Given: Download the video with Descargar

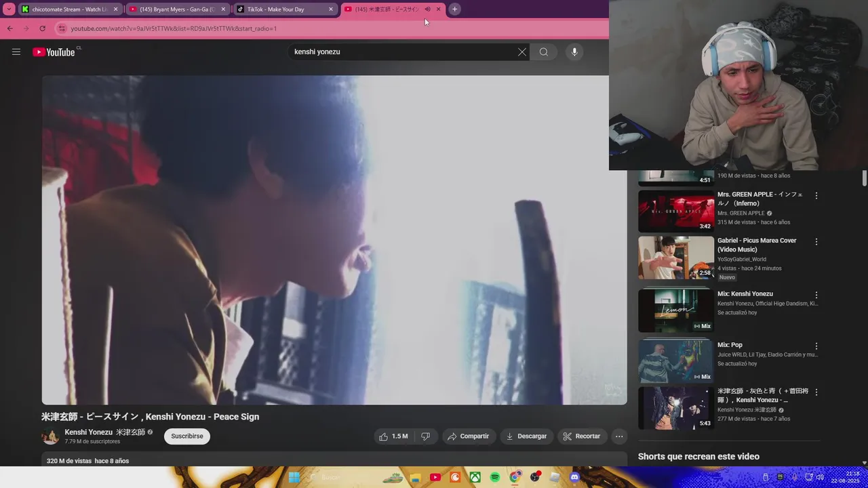Looking at the screenshot, I should [x=527, y=436].
